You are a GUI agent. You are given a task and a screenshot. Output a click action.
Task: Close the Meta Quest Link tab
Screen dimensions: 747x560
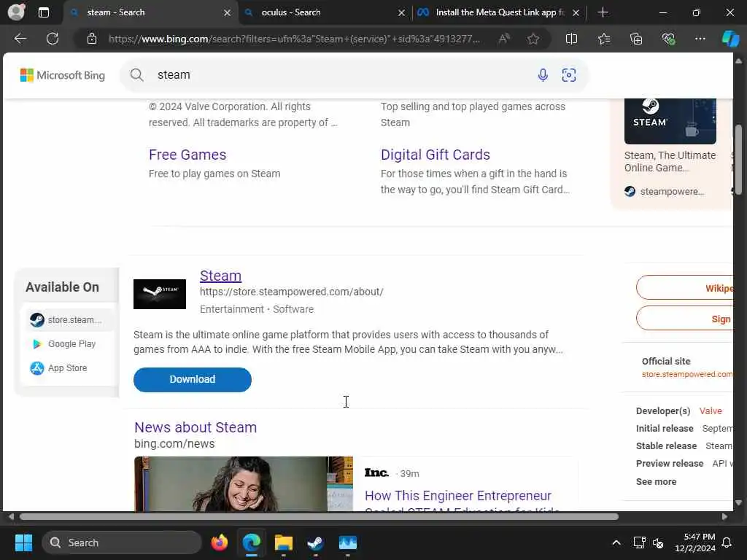tap(576, 13)
